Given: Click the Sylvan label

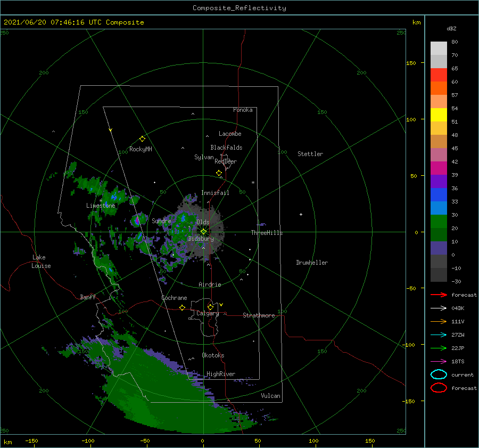Looking at the screenshot, I should pyautogui.click(x=204, y=157).
